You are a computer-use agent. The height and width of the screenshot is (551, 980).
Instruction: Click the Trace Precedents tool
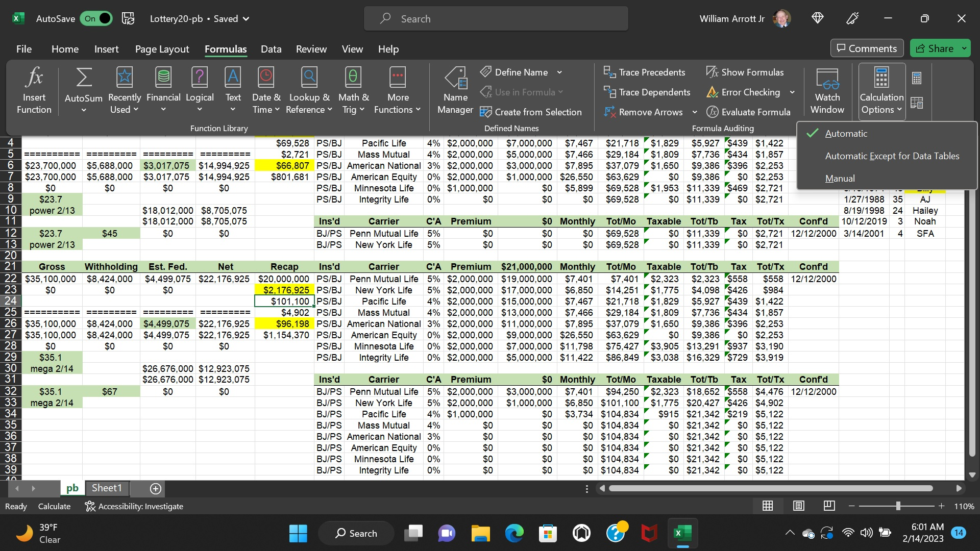click(644, 72)
